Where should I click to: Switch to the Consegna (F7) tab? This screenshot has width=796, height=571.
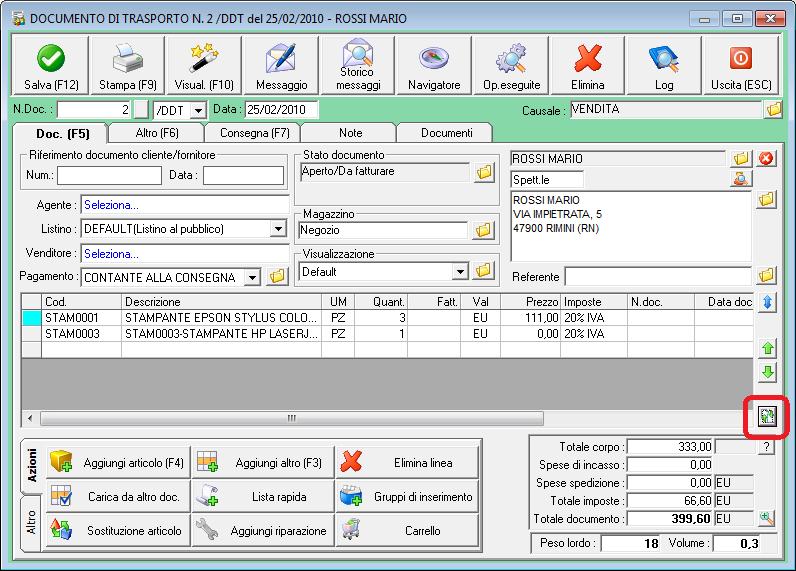254,132
